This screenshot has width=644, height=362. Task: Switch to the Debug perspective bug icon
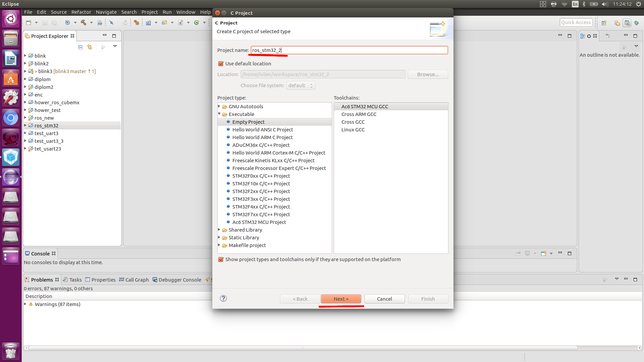tap(636, 23)
